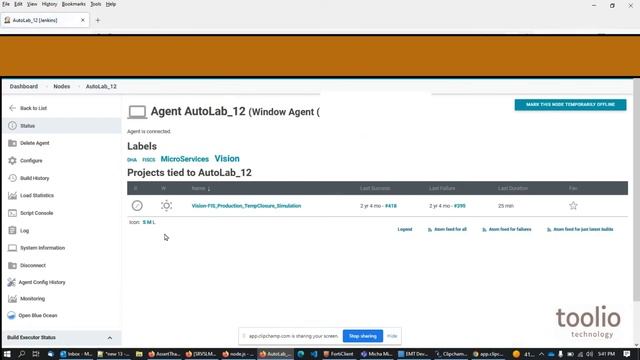Click the 25 min duration value

click(x=506, y=206)
